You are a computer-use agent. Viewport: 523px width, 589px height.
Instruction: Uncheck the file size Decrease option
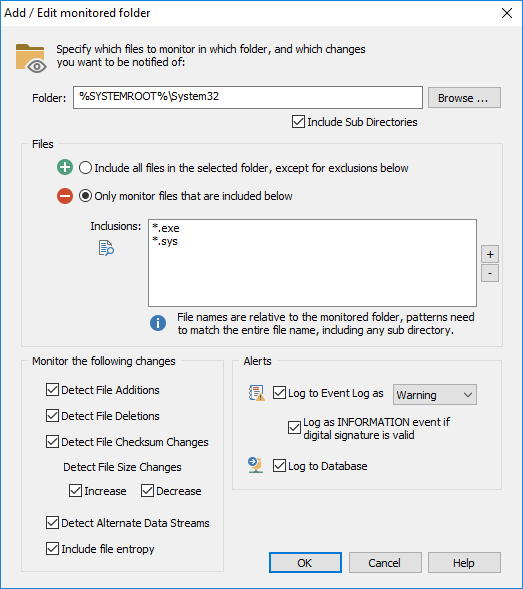click(147, 491)
